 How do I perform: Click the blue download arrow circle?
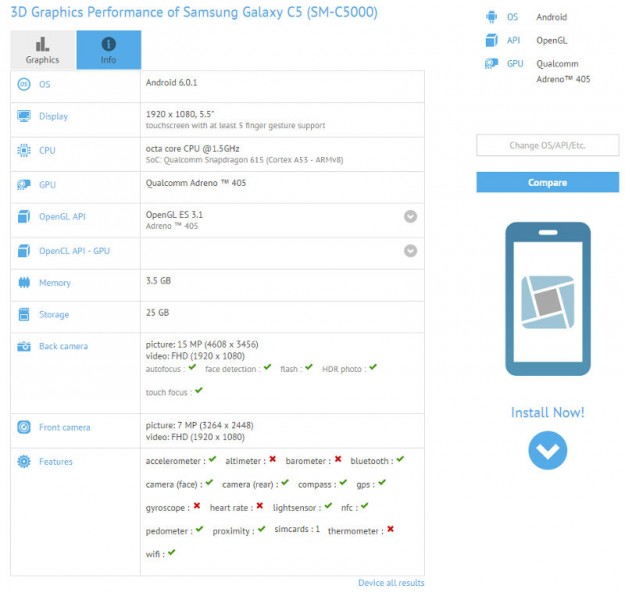[547, 451]
